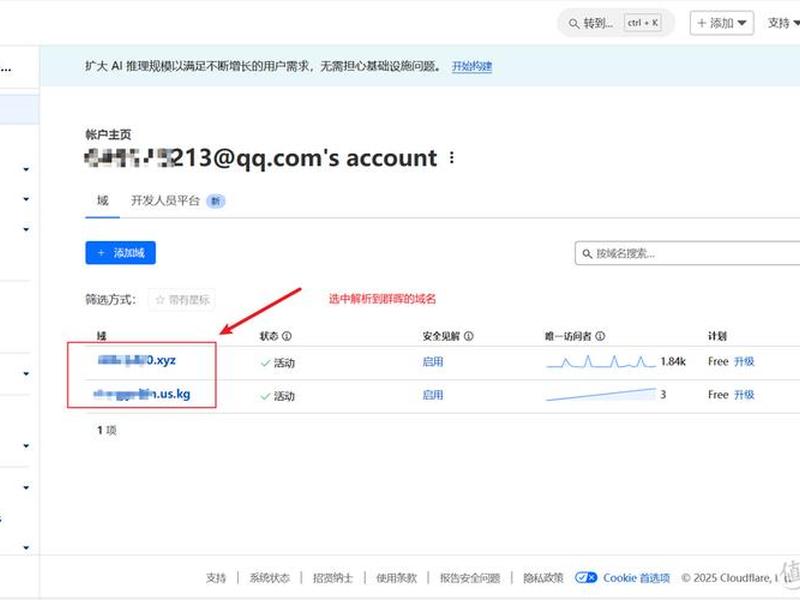Open the 添加 dropdown in top bar
The image size is (800, 600).
(721, 23)
